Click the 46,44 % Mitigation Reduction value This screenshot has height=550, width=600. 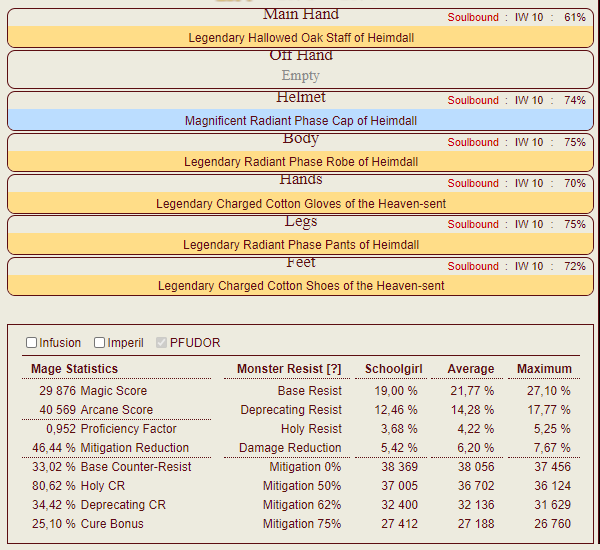54,448
